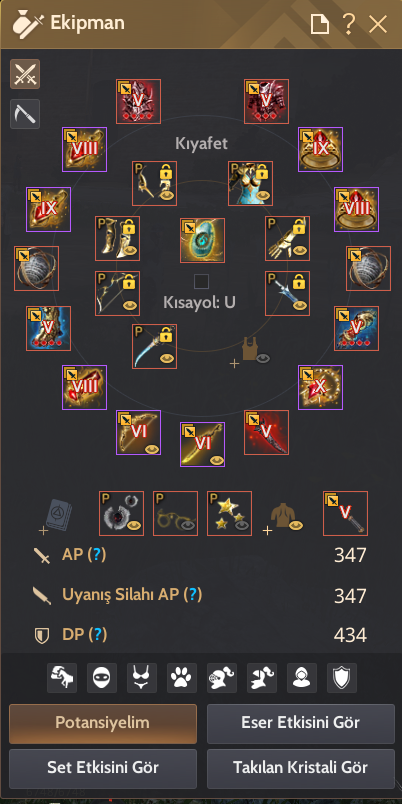The image size is (402, 804).
Task: Click the underwear visibility icon
Action: 142,678
